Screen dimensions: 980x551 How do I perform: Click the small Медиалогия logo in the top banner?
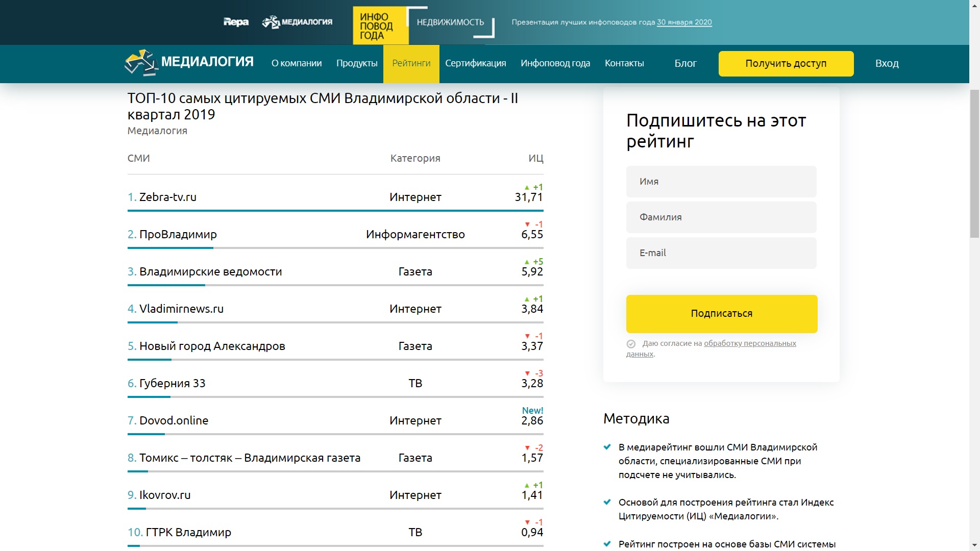297,22
